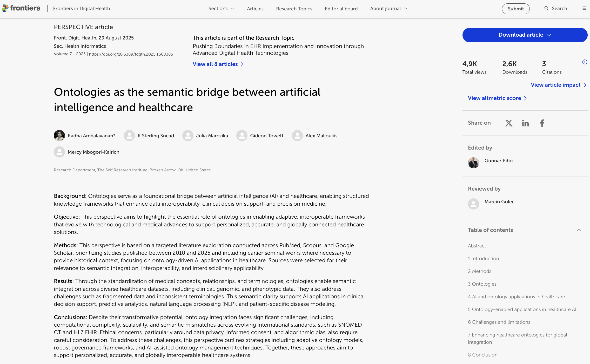This screenshot has width=590, height=364.
Task: Share article on Facebook
Action: [x=542, y=123]
